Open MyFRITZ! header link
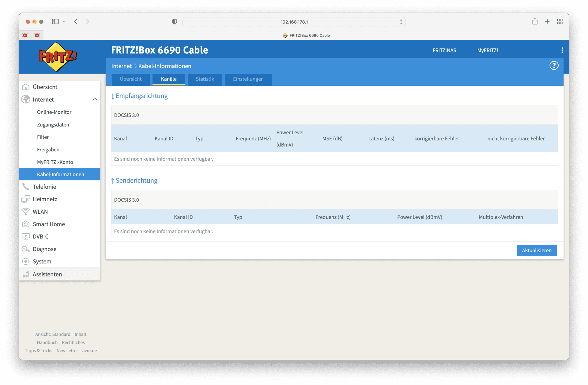588x385 pixels. [x=488, y=50]
